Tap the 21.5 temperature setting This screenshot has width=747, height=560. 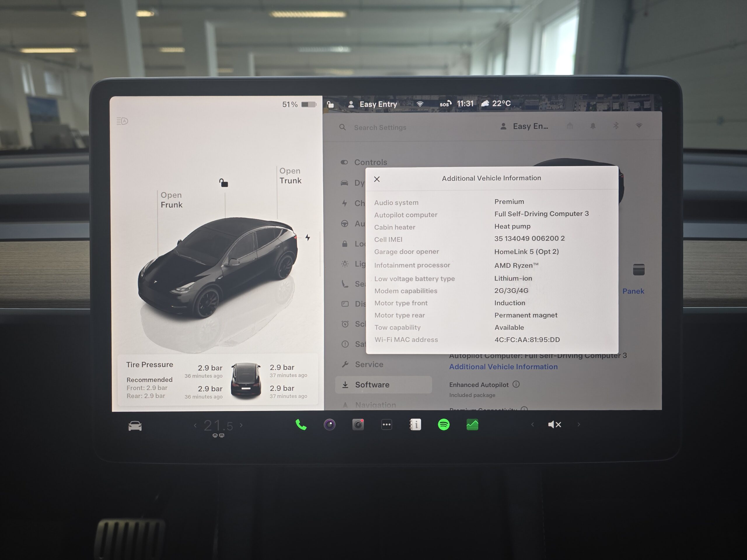point(218,425)
